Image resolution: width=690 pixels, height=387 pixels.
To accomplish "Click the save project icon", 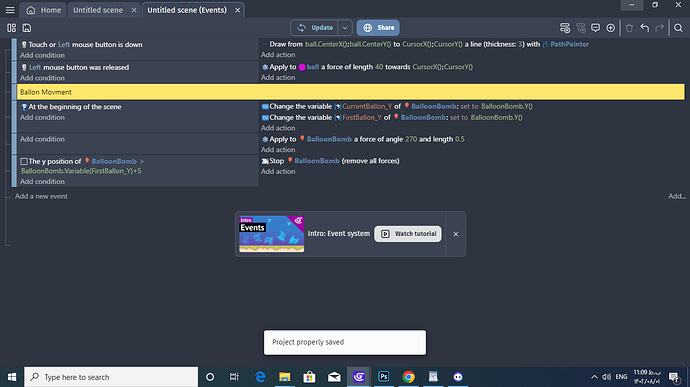I will (27, 28).
